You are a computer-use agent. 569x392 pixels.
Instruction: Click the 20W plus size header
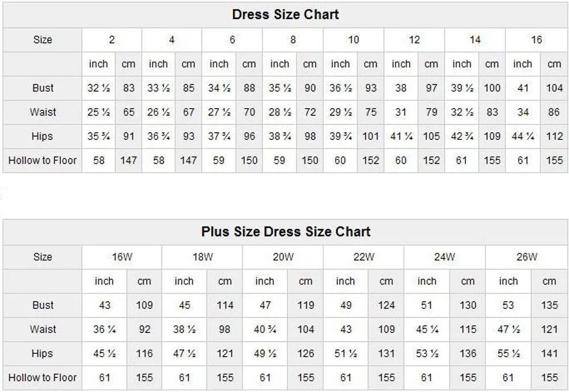[283, 257]
